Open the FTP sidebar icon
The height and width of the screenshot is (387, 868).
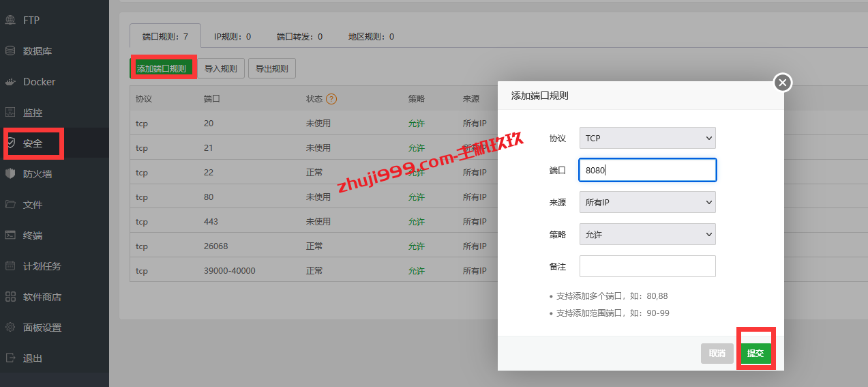coord(10,20)
